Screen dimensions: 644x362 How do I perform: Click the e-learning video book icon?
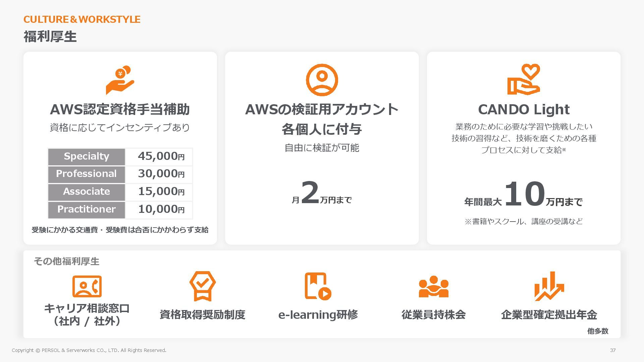[318, 286]
